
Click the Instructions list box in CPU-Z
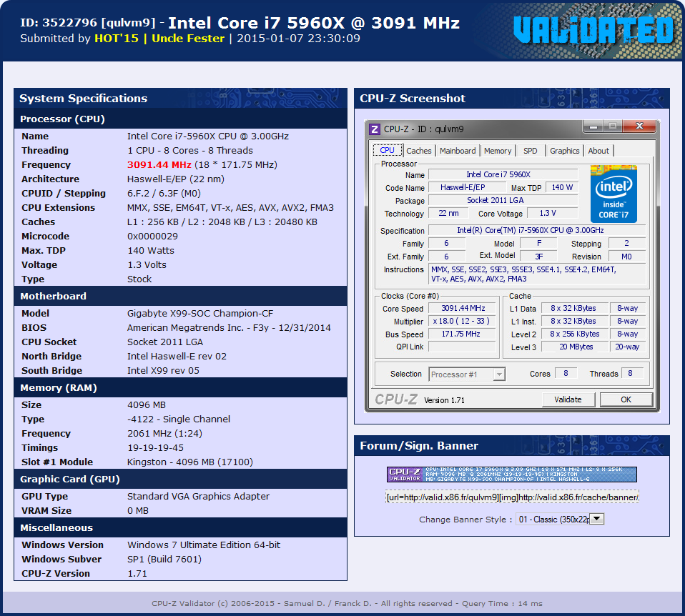coord(538,274)
